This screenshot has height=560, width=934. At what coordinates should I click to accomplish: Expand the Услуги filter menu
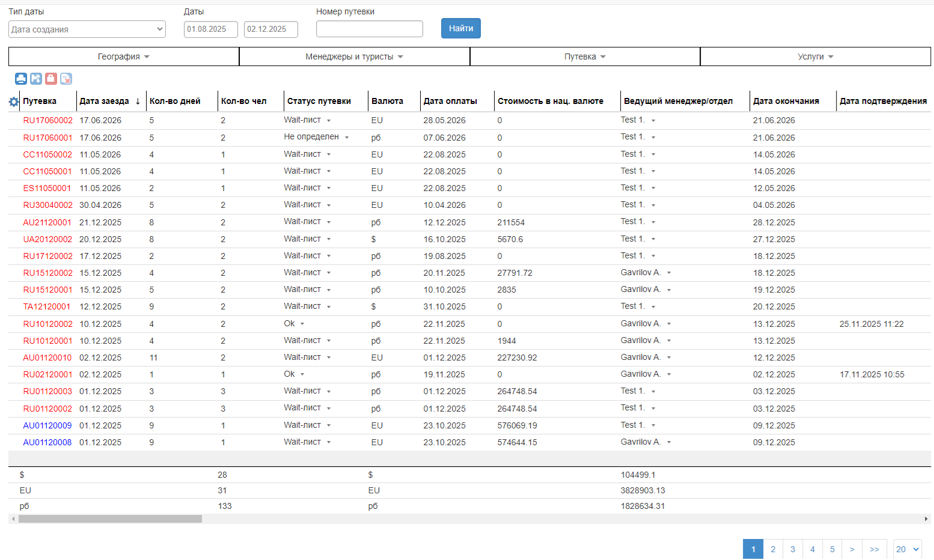coord(815,56)
